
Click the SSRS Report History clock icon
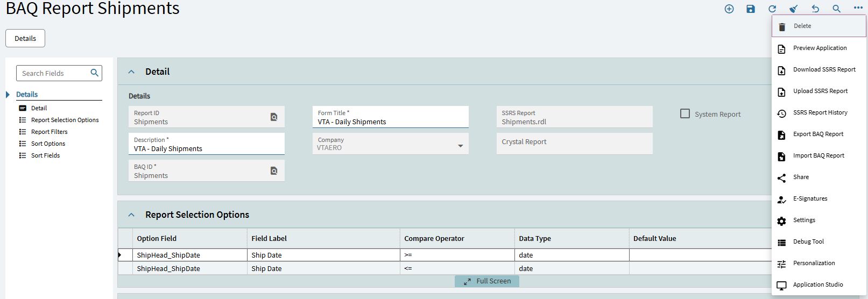[x=782, y=113]
